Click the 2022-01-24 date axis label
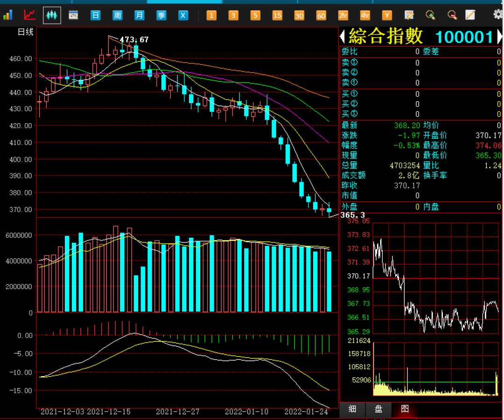The image size is (504, 420). (306, 412)
